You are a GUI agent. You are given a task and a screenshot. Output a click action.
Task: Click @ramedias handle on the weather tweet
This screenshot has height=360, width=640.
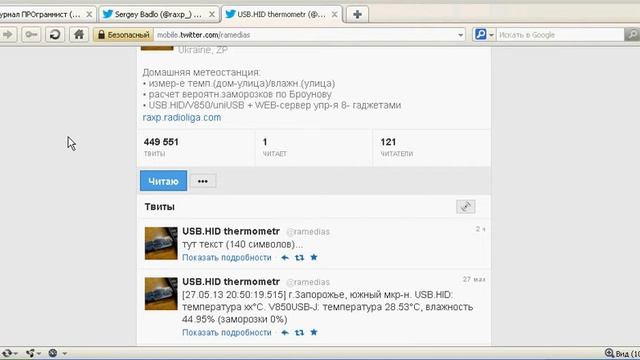308,282
